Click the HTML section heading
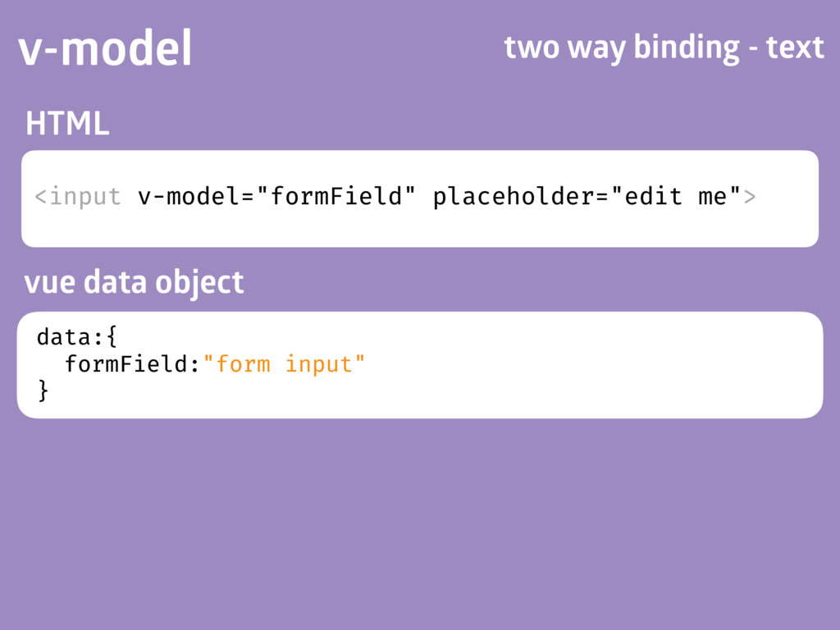The width and height of the screenshot is (840, 630). point(67,123)
